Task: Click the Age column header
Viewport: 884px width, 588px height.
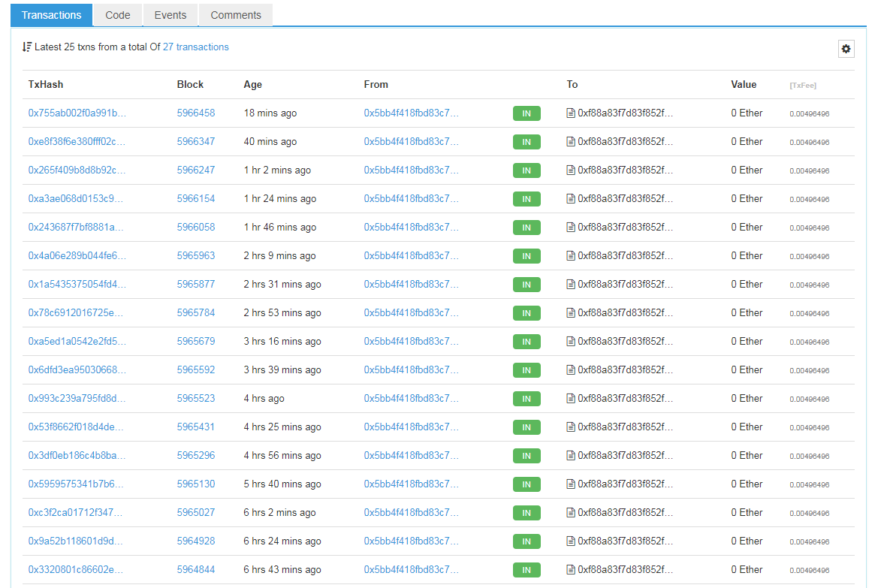Action: tap(252, 85)
